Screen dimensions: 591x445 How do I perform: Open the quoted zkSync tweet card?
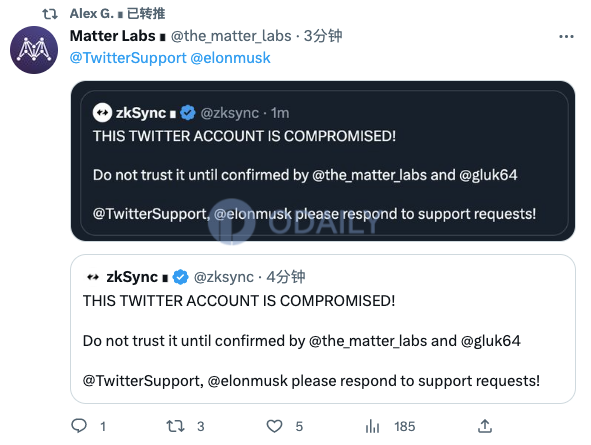[323, 329]
